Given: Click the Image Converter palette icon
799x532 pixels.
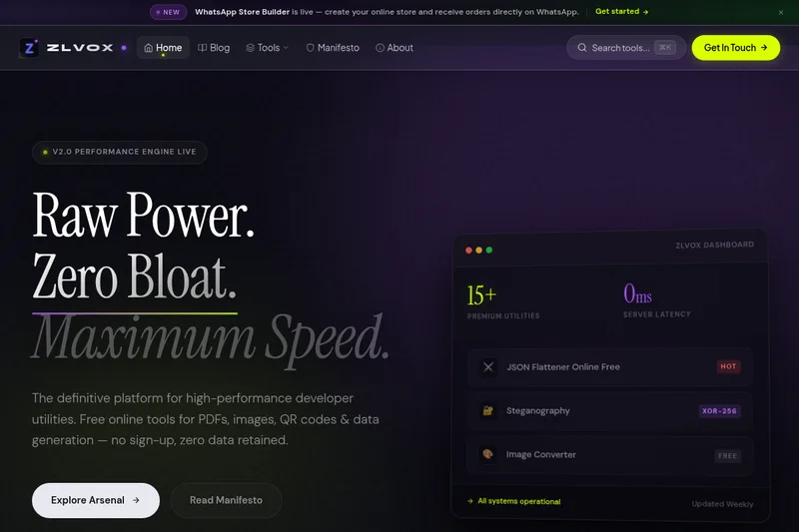Looking at the screenshot, I should click(x=487, y=454).
